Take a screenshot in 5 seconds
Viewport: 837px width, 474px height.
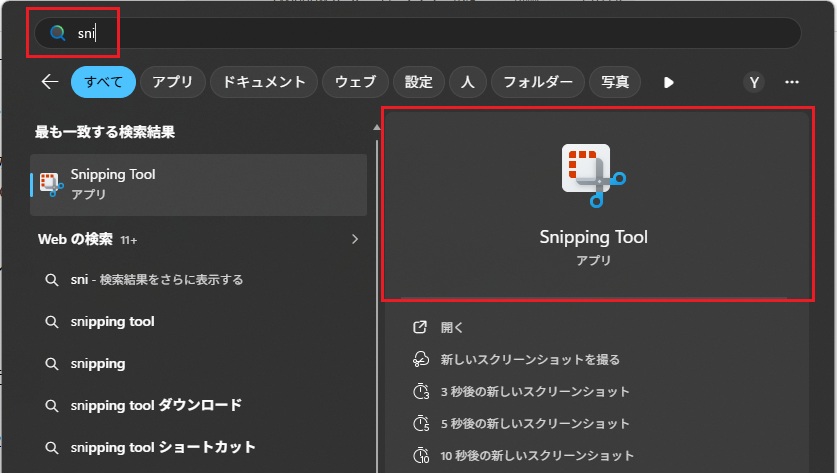coord(535,423)
